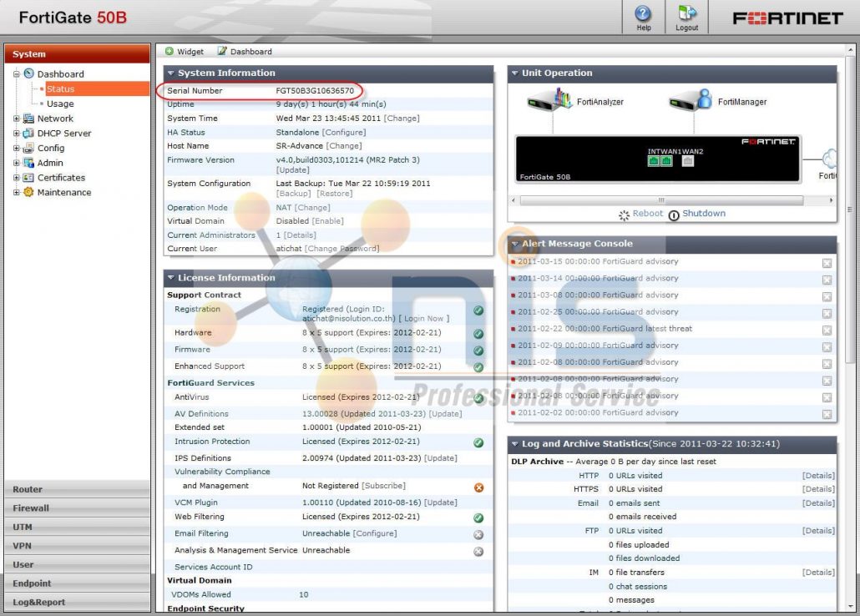Collapse the Alert Message Console panel
Image resolution: width=860 pixels, height=616 pixels.
pos(515,244)
